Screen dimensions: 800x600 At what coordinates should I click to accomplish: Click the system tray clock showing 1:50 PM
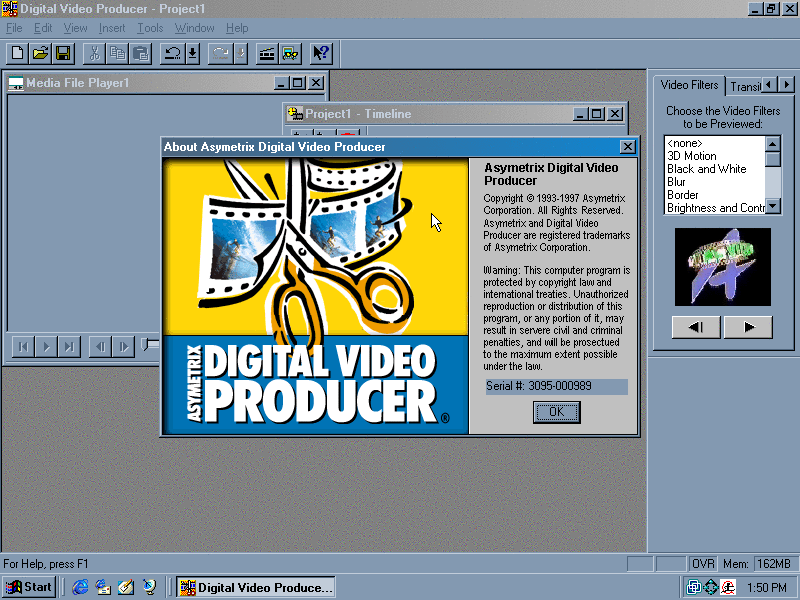tap(766, 588)
